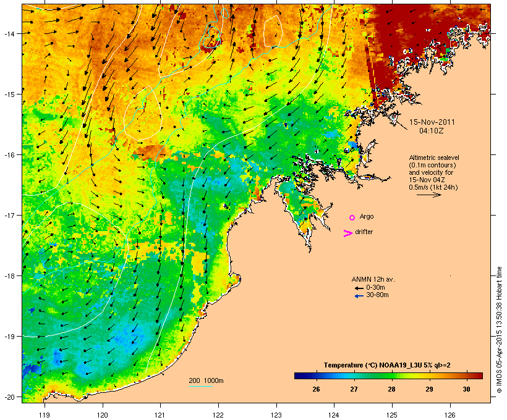Click the cyan 200 1000m isobath line sample
Image resolution: width=507 pixels, height=420 pixels.
coord(200,386)
